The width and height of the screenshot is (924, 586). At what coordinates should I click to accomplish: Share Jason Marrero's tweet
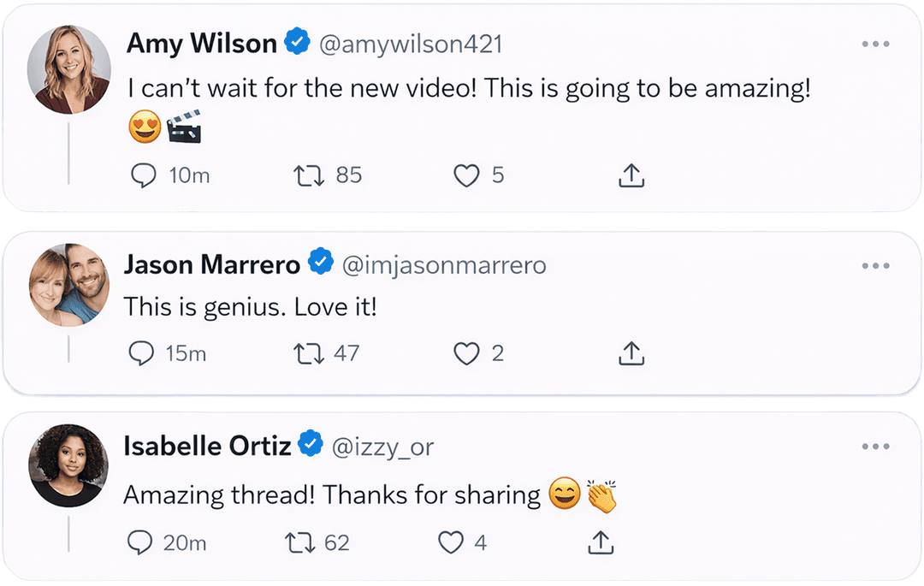click(x=631, y=353)
